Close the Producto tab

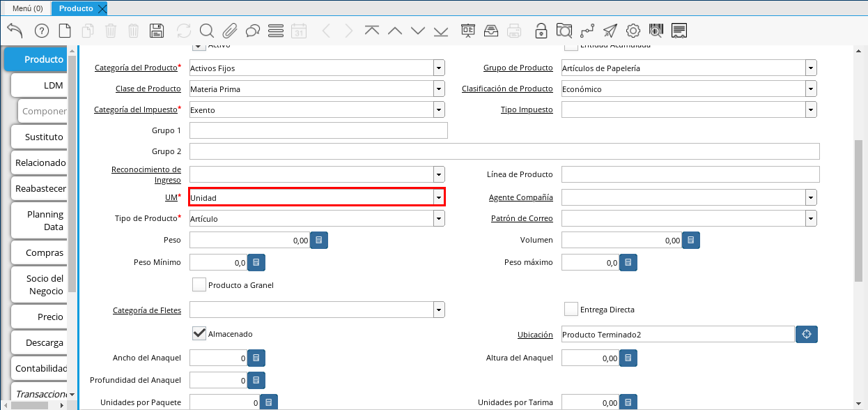tap(102, 8)
